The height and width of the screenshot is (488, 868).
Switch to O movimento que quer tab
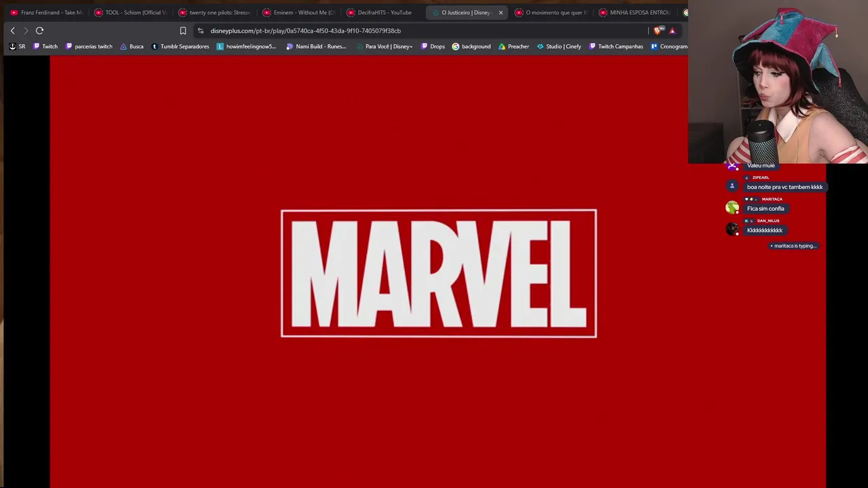coord(551,12)
